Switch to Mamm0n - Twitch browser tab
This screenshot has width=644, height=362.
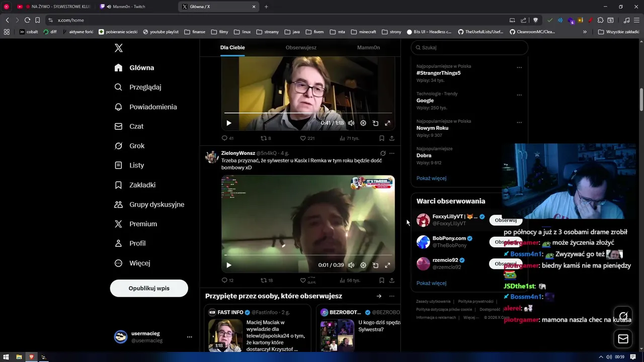point(136,7)
